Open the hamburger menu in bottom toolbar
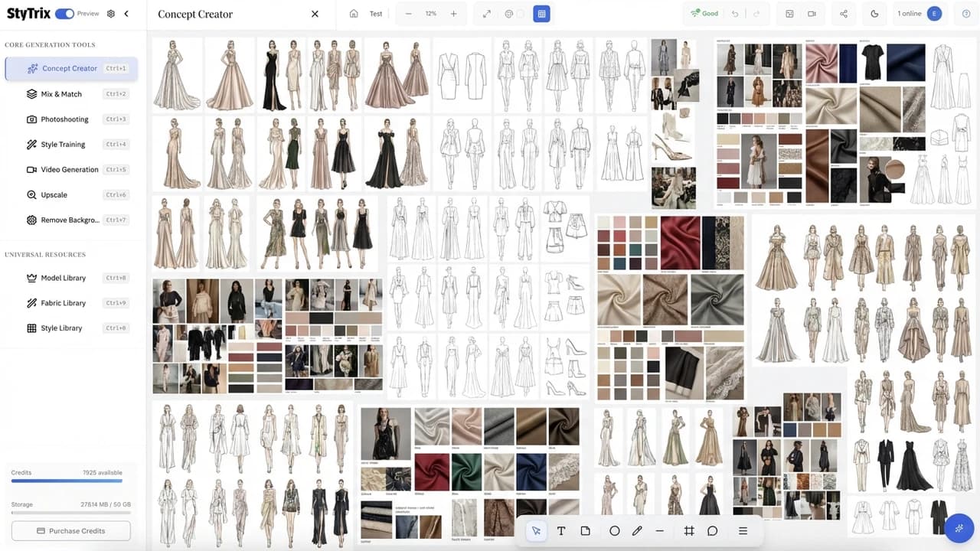980x551 pixels. click(x=743, y=531)
